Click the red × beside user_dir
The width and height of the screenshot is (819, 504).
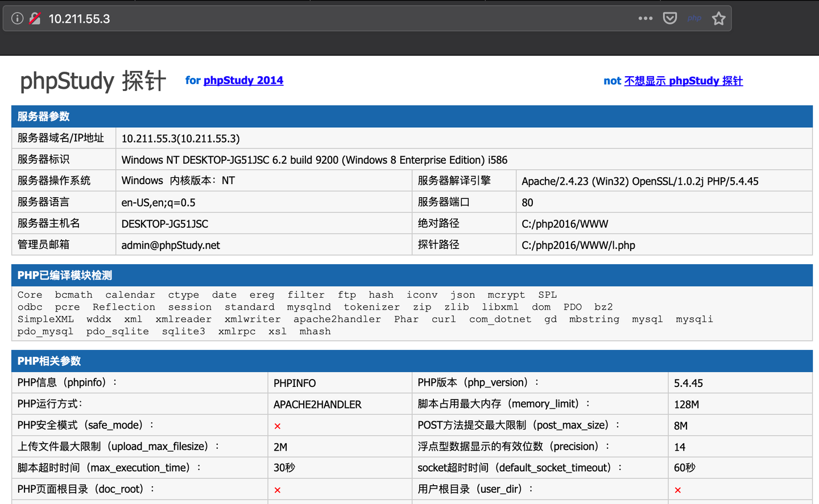point(677,489)
